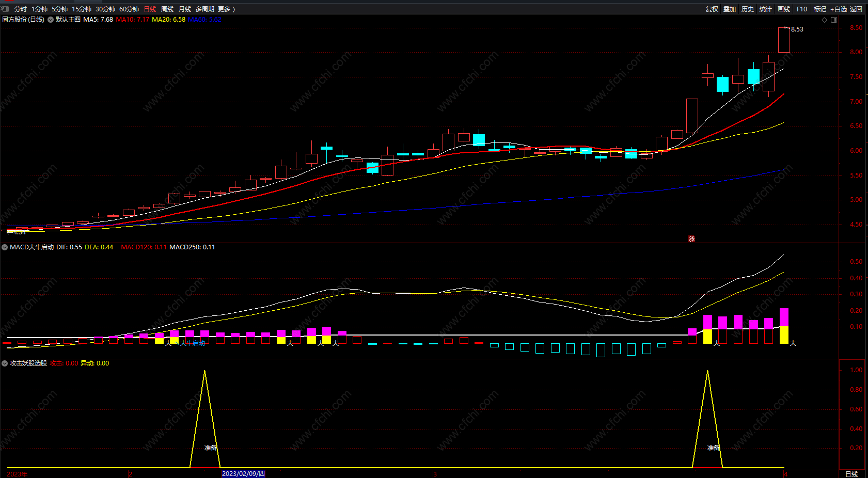
Task: Click the 2023年 year label on the time axis
Action: 18,474
